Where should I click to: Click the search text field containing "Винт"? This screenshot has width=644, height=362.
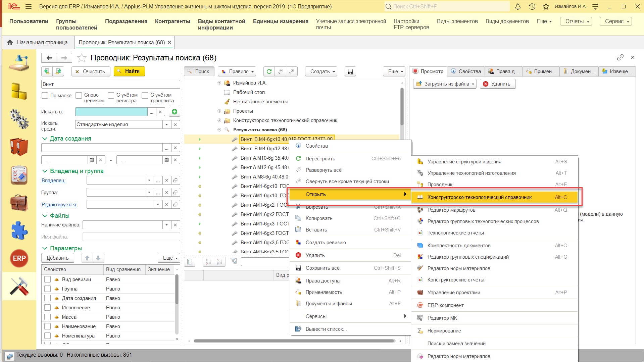point(110,84)
